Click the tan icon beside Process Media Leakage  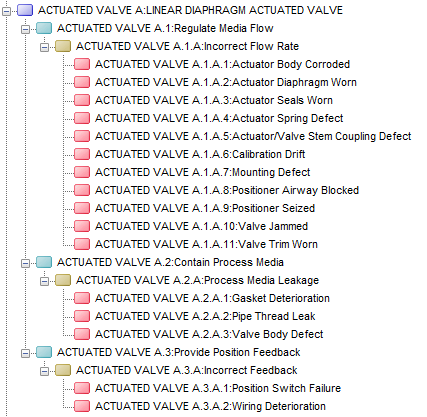63,280
